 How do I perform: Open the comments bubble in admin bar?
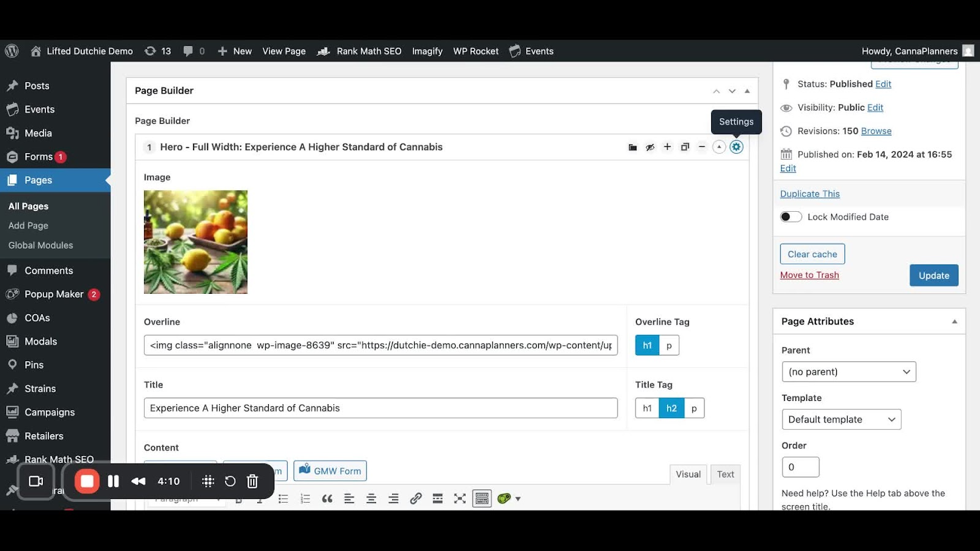[194, 51]
